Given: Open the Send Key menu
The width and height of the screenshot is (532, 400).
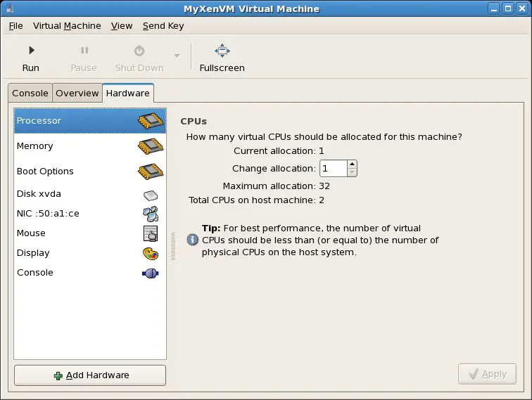Looking at the screenshot, I should 163,26.
